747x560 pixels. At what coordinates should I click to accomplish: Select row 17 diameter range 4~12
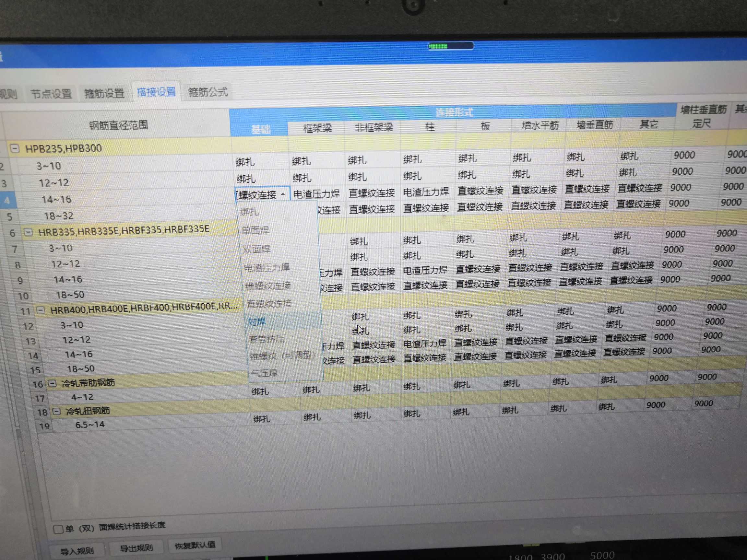82,397
